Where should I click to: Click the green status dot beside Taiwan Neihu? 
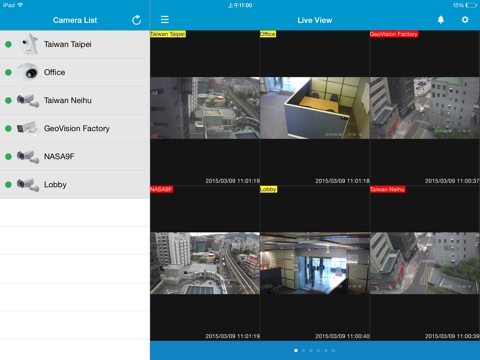click(8, 100)
